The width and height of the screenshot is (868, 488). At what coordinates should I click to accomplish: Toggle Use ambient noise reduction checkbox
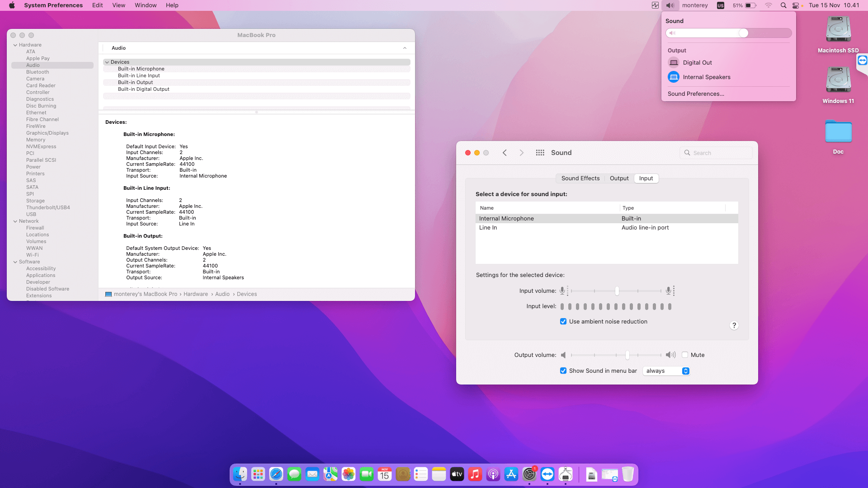(563, 322)
